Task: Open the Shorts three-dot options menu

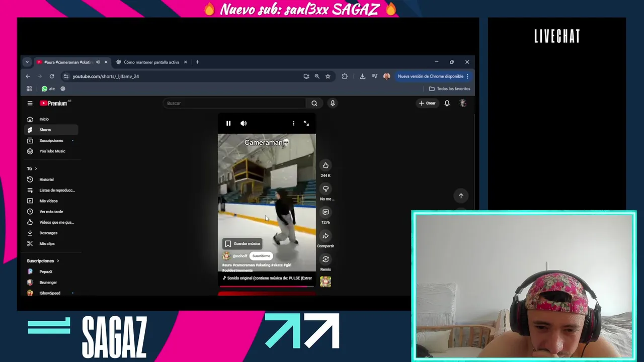Action: (293, 123)
